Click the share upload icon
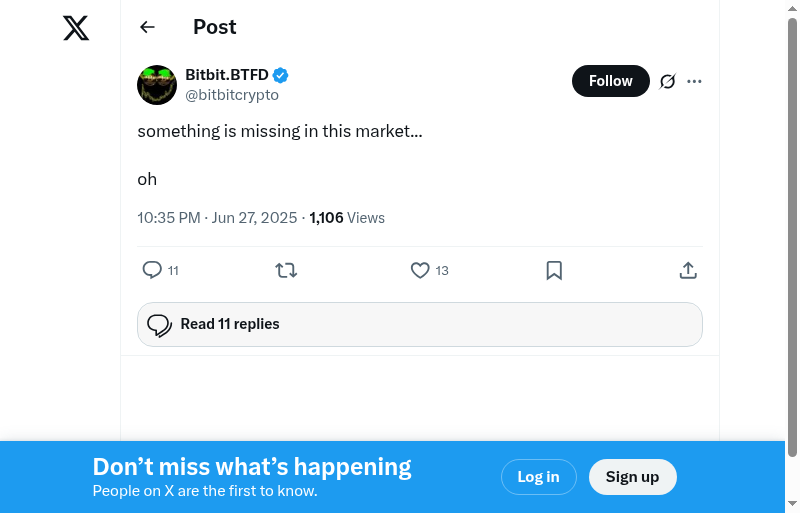Viewport: 800px width, 513px height. point(688,270)
